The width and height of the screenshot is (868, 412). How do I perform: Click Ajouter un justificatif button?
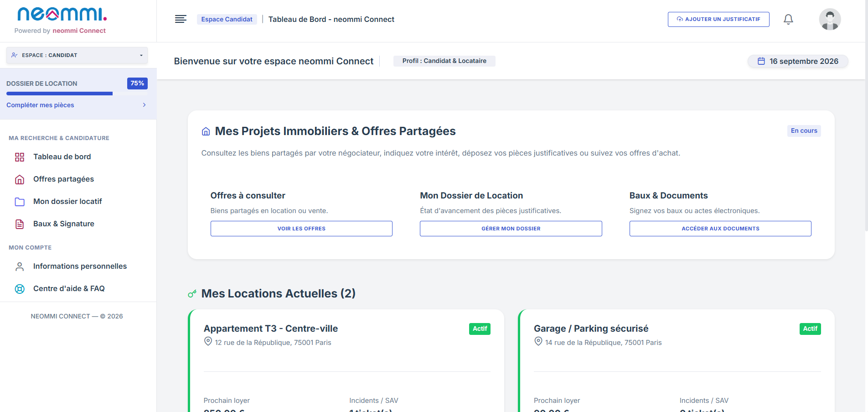(718, 19)
